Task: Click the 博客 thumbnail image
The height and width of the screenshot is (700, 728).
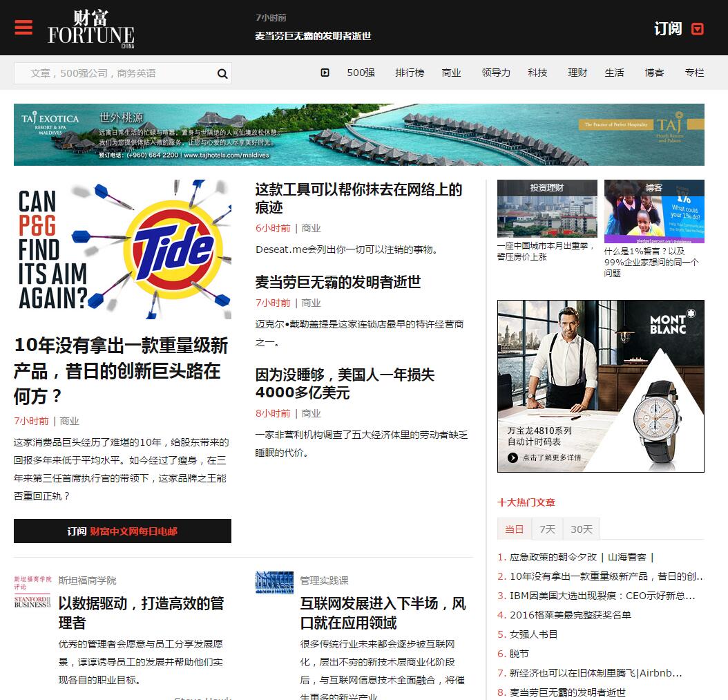Action: [654, 211]
